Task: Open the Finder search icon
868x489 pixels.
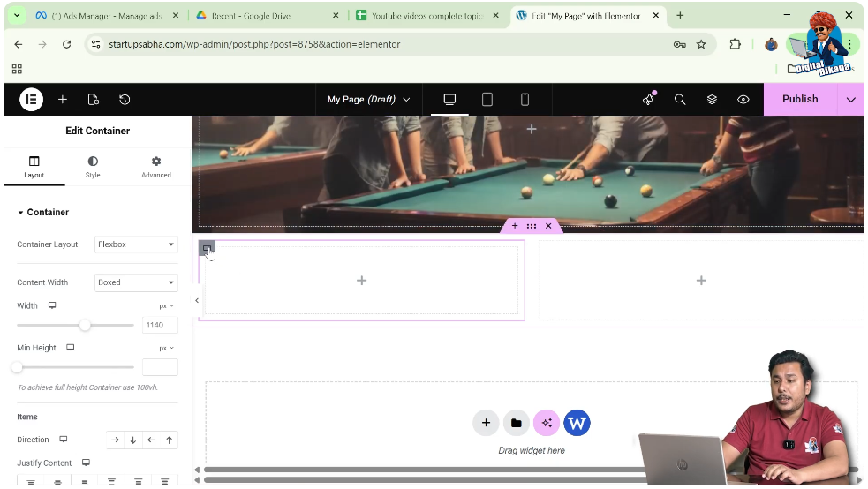Action: pyautogui.click(x=680, y=100)
